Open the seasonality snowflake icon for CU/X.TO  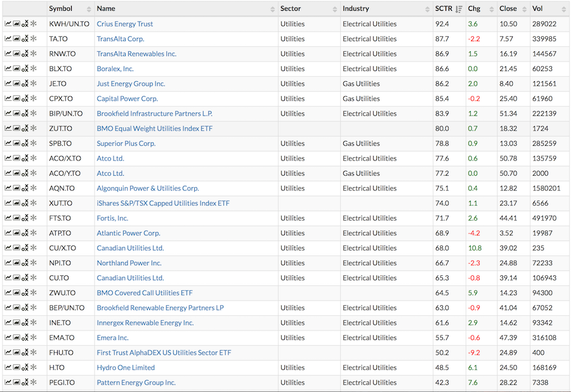click(x=34, y=247)
